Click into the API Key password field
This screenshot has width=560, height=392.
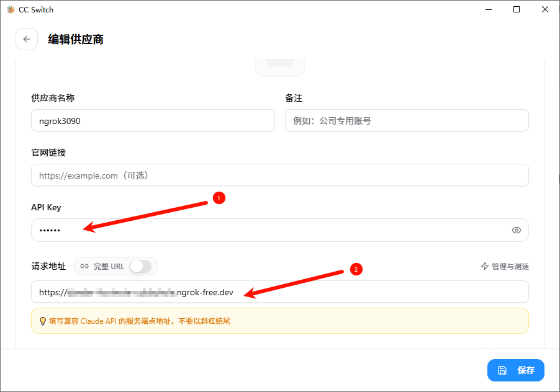pos(280,230)
